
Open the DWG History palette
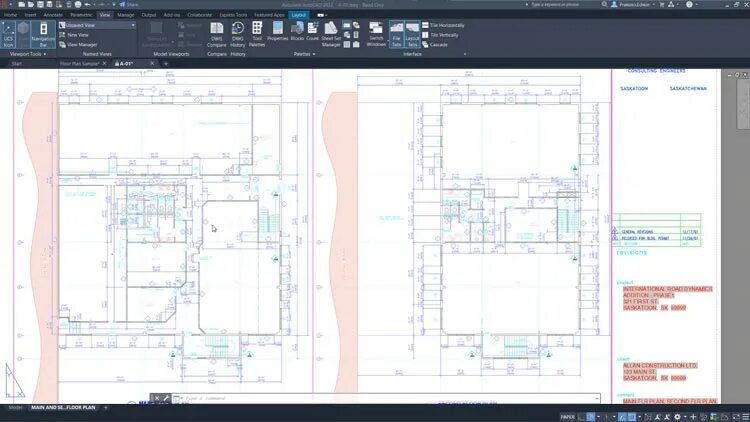tap(238, 34)
